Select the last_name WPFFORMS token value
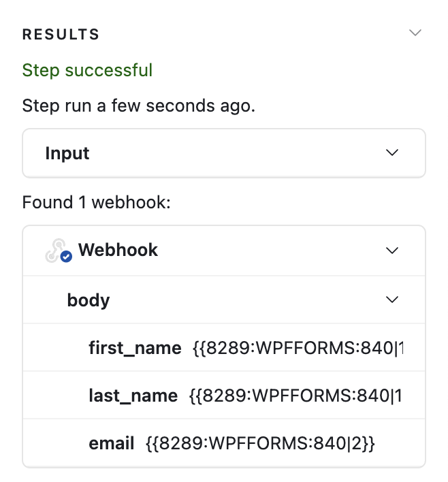The image size is (448, 482). (x=295, y=396)
